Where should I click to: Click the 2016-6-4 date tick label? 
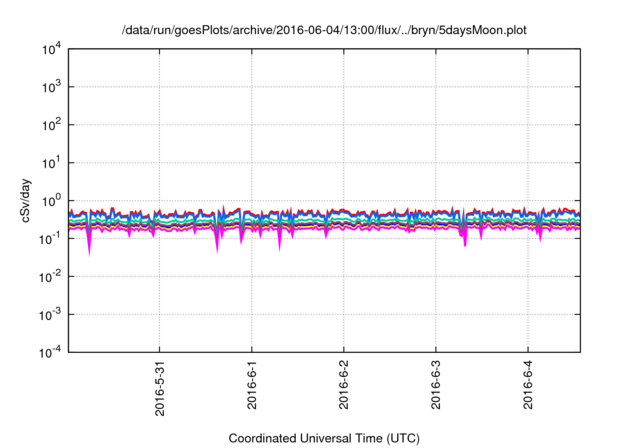coord(528,384)
